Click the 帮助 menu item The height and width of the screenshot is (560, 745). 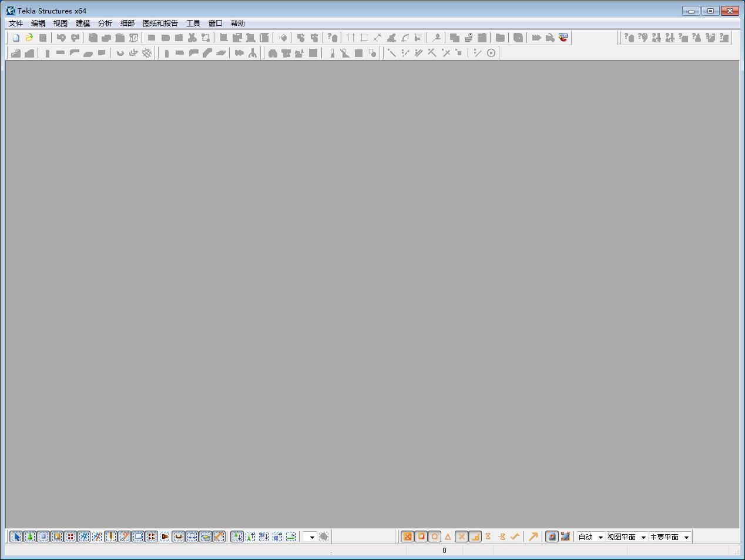[238, 24]
